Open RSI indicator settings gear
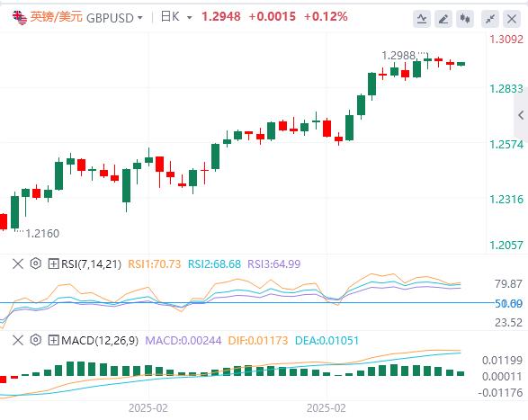The height and width of the screenshot is (420, 528). pyautogui.click(x=35, y=264)
